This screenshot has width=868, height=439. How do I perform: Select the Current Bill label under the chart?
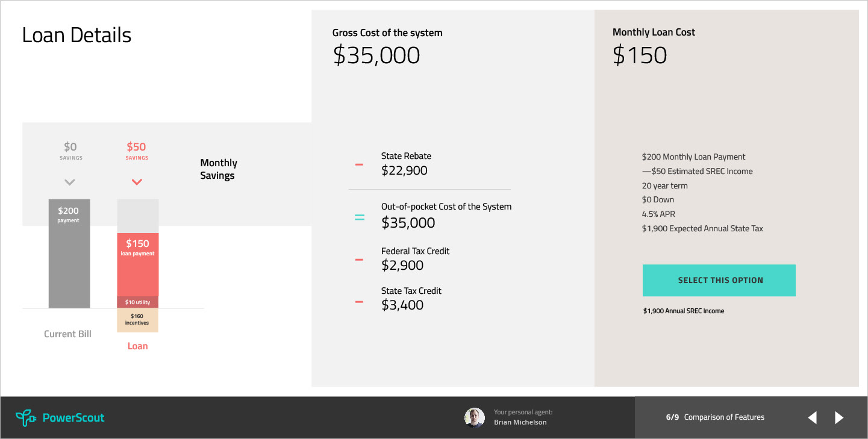click(68, 334)
